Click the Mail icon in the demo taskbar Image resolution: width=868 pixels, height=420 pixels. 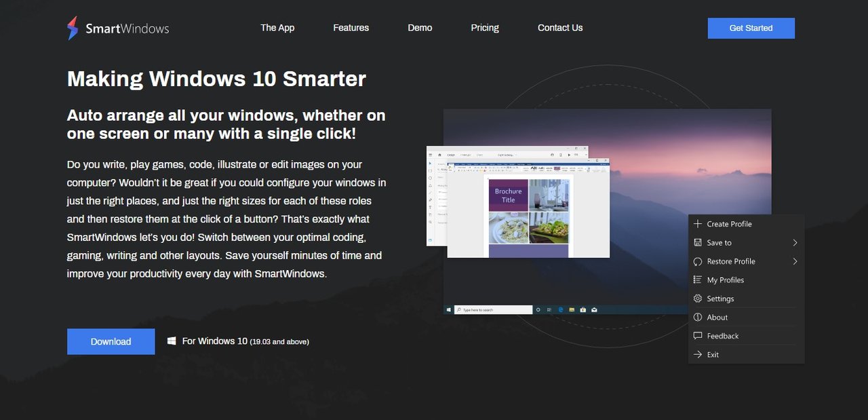pyautogui.click(x=594, y=309)
